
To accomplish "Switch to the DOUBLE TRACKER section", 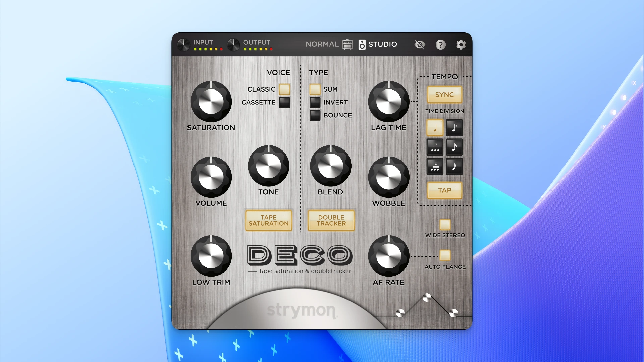I will click(331, 221).
